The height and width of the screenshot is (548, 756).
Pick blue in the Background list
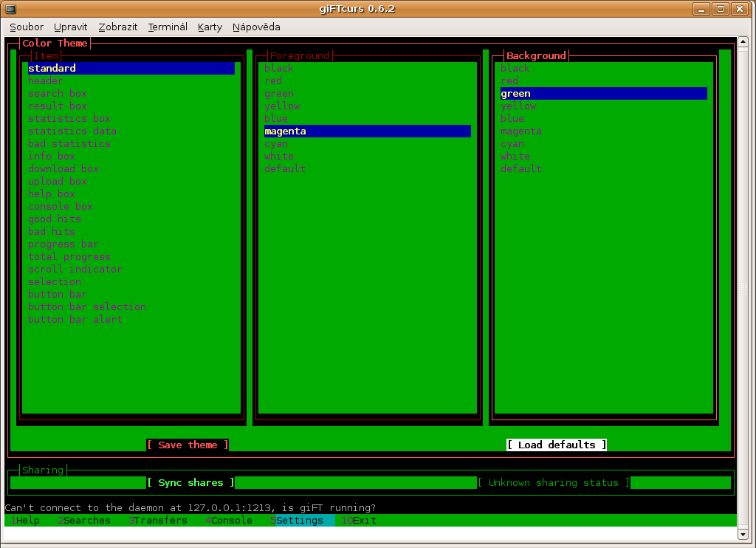click(x=512, y=118)
